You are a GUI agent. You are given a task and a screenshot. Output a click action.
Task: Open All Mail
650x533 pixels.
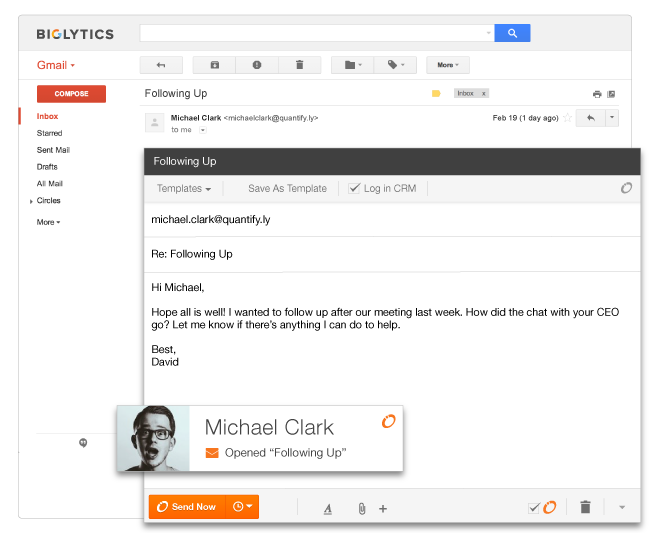coord(50,184)
